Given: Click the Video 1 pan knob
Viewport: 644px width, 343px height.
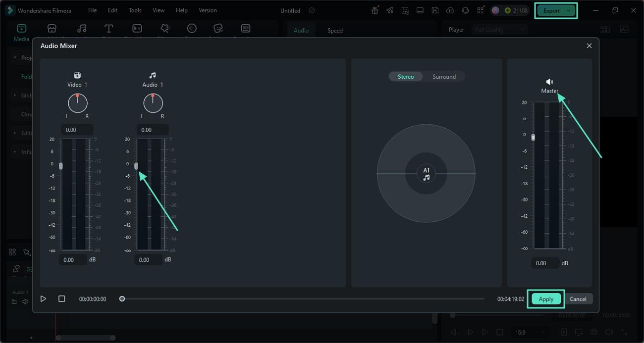Looking at the screenshot, I should 77,103.
